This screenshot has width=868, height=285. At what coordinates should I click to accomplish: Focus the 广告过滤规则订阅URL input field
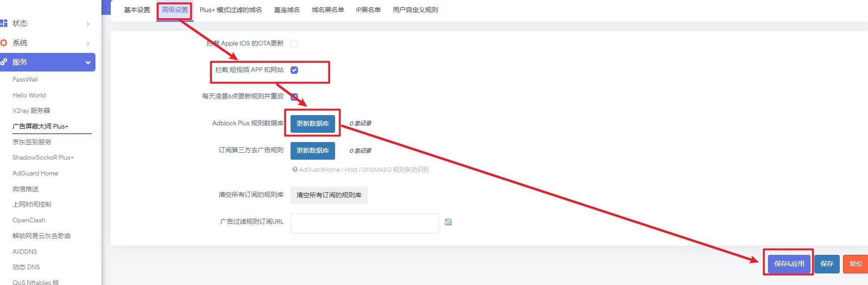point(364,223)
